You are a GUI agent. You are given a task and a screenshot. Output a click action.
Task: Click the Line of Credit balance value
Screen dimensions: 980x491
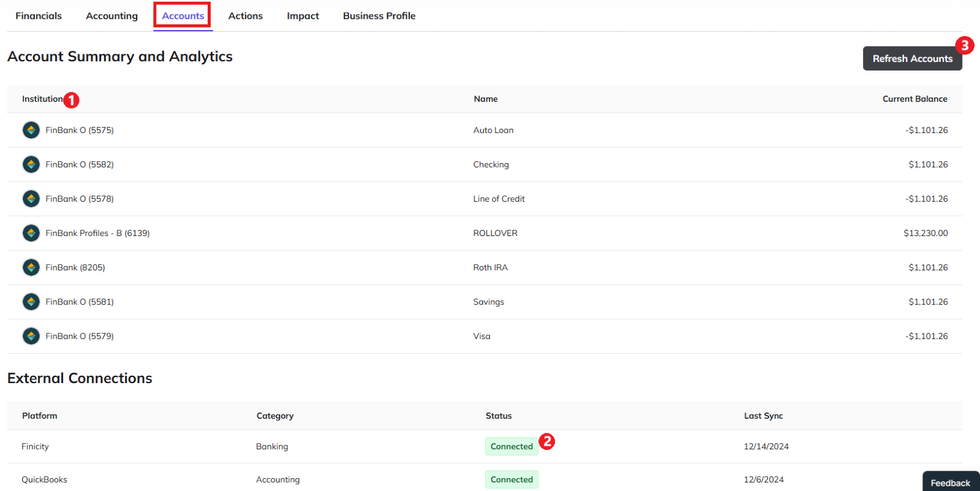pyautogui.click(x=927, y=199)
